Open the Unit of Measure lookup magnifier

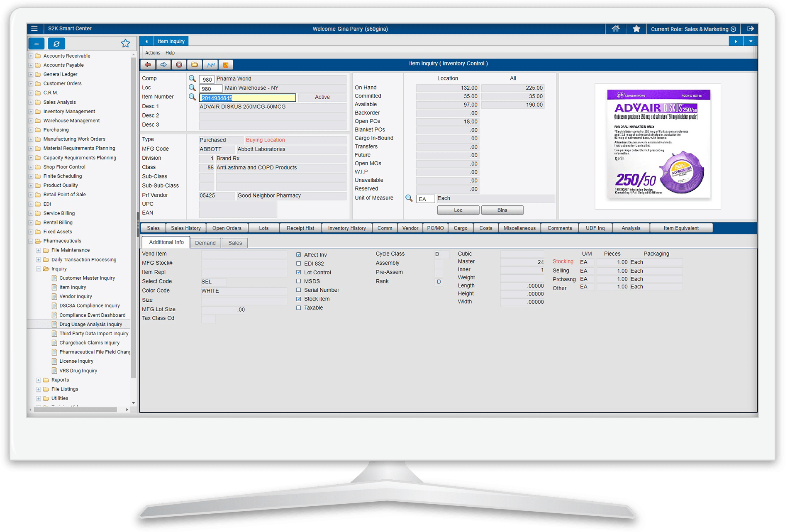(x=409, y=198)
